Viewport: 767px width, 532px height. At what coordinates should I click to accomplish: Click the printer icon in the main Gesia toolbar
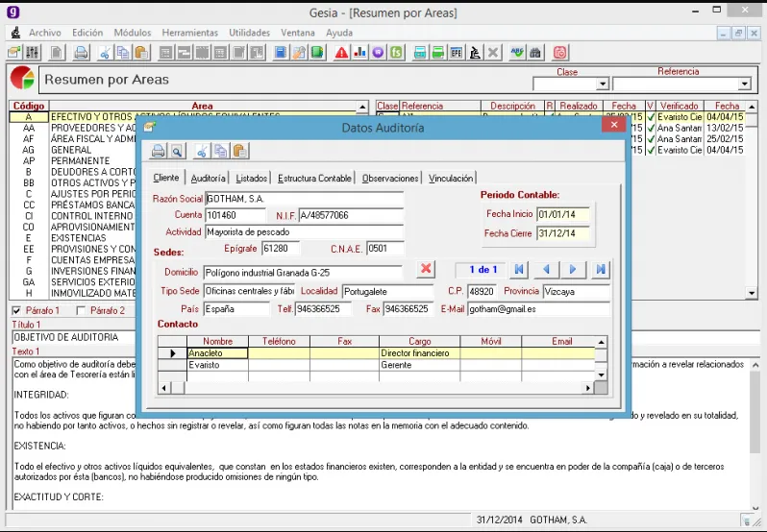click(81, 52)
